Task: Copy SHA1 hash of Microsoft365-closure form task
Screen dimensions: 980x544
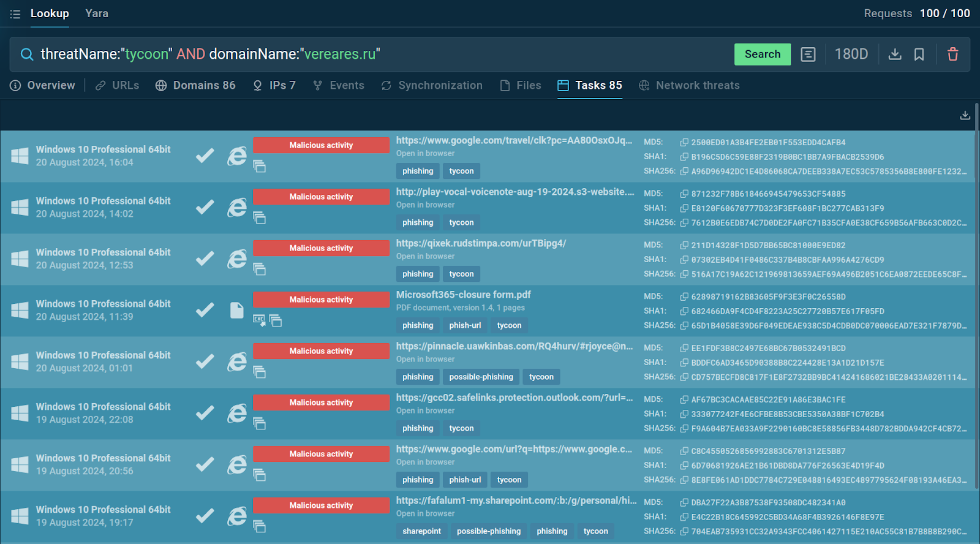Action: tap(684, 311)
